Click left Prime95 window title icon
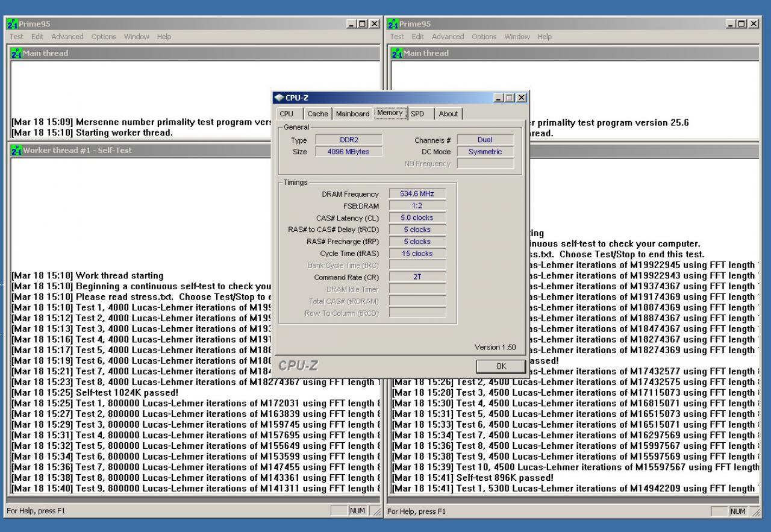 12,24
